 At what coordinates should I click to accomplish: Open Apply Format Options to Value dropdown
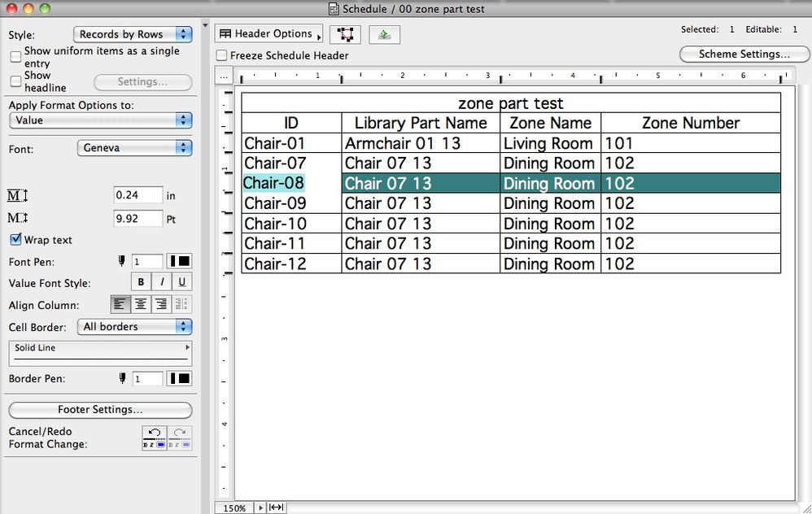tap(100, 120)
